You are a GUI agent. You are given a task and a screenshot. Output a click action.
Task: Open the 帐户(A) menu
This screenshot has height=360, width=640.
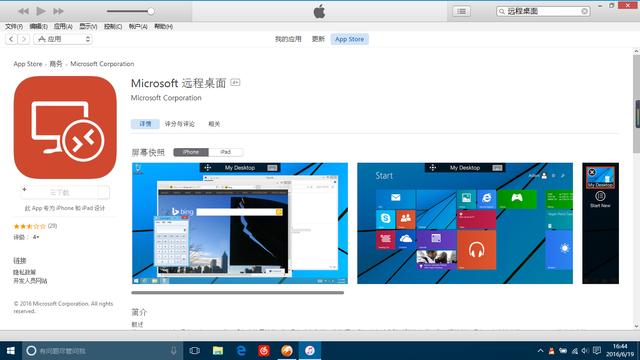138,27
